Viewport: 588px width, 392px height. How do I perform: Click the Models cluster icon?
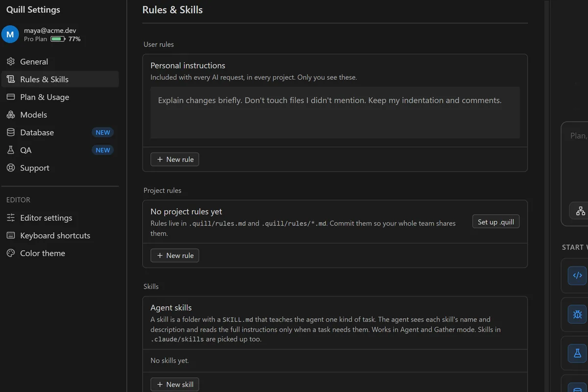click(x=11, y=115)
